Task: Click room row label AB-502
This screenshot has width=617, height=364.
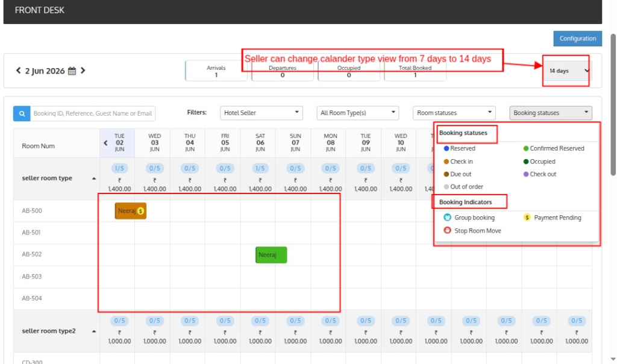Action: [x=32, y=254]
